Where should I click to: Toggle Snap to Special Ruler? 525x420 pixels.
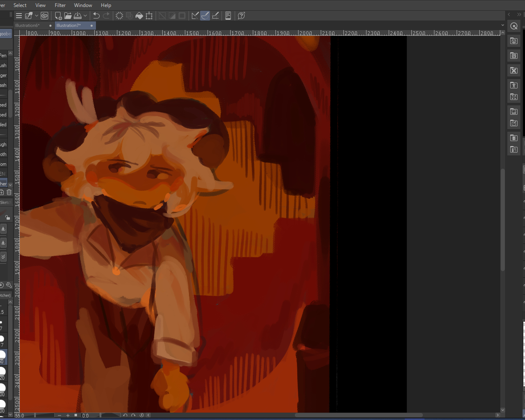[x=205, y=16]
